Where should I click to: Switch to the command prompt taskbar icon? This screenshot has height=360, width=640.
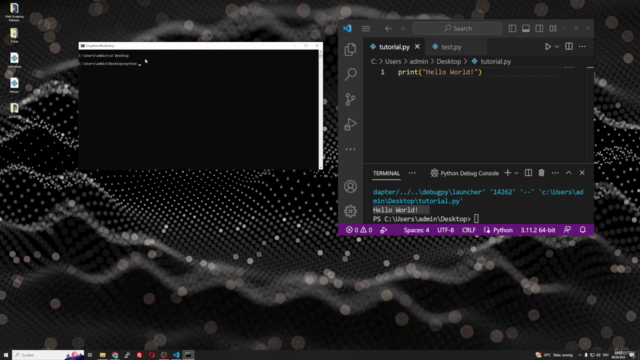[188, 355]
